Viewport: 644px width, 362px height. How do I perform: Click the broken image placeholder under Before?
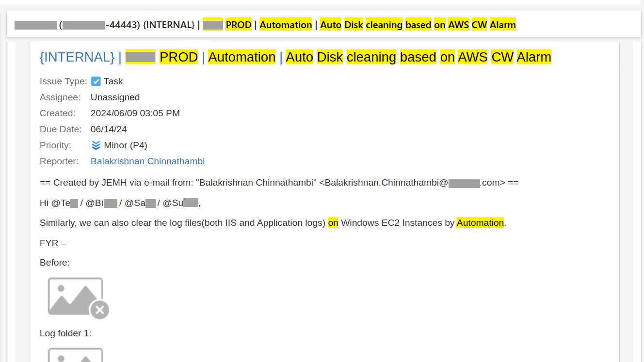[x=75, y=296]
